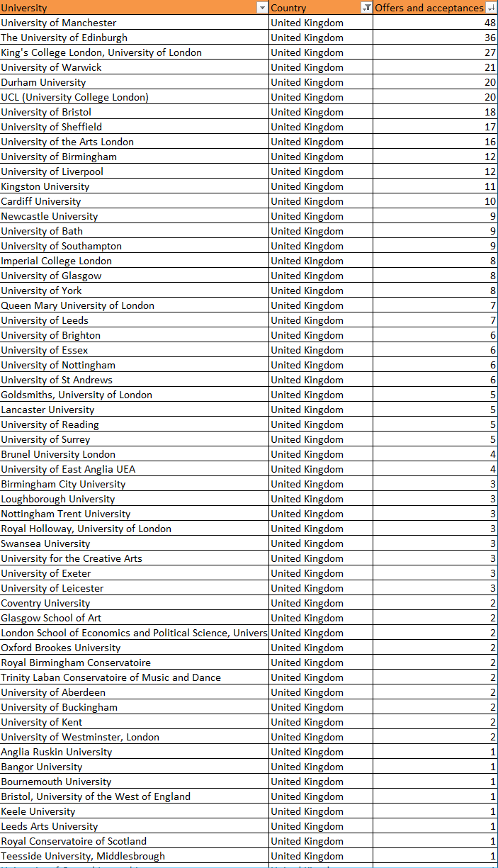Select the University of Warwick cell

[x=135, y=67]
